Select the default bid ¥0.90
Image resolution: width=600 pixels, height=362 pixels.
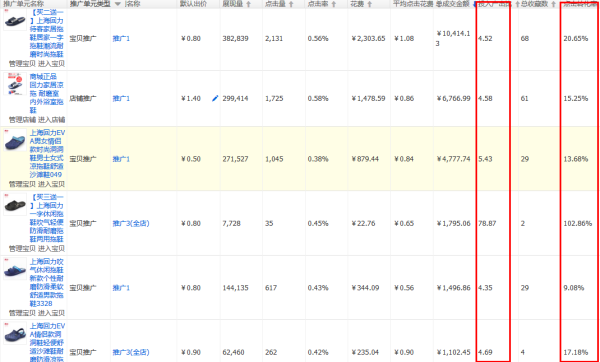point(191,352)
